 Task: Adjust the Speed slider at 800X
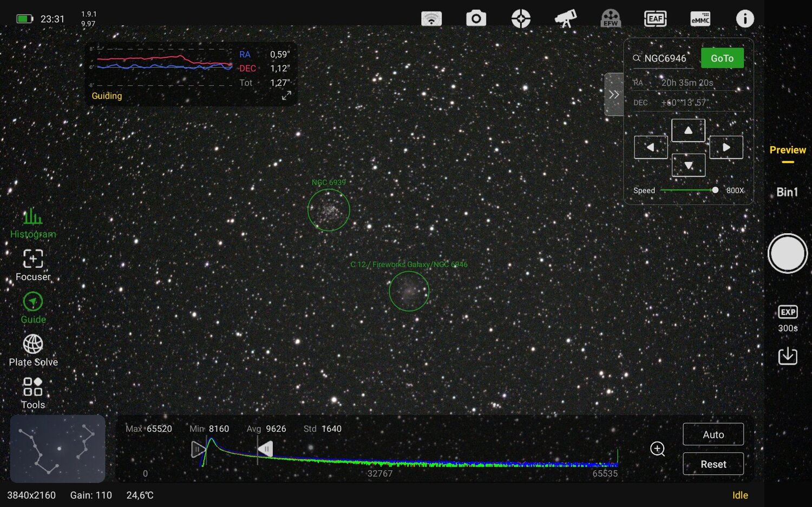[715, 190]
